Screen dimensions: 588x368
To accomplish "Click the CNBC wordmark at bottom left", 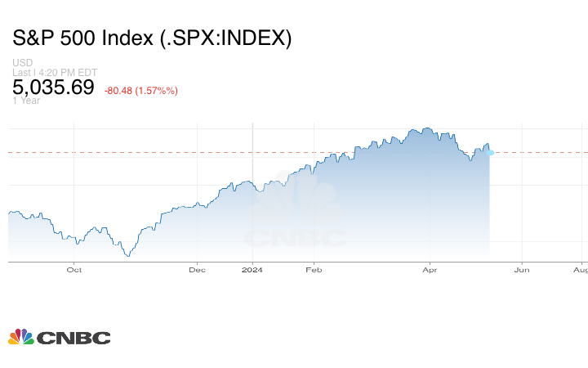I will pyautogui.click(x=73, y=338).
